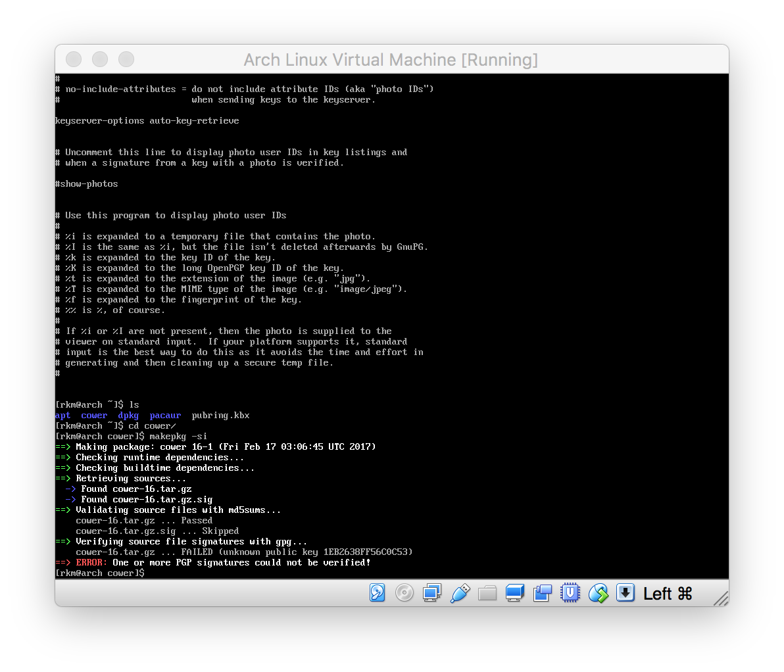784x672 pixels.
Task: Click the 'Making package: cower 16-1' line
Action: [215, 447]
